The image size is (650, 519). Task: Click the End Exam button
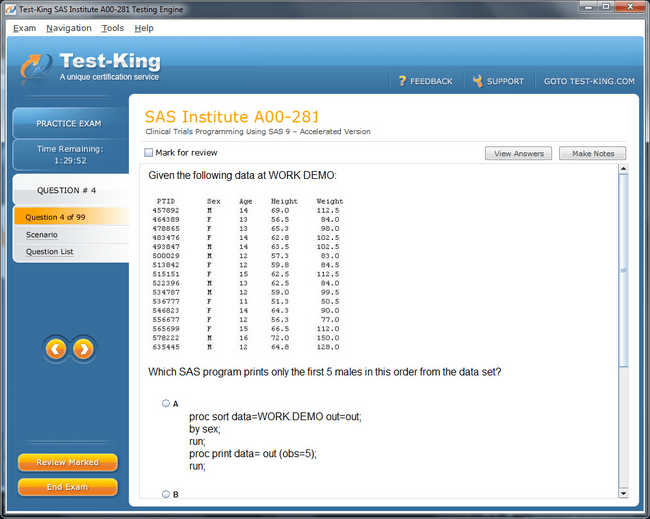coord(68,487)
